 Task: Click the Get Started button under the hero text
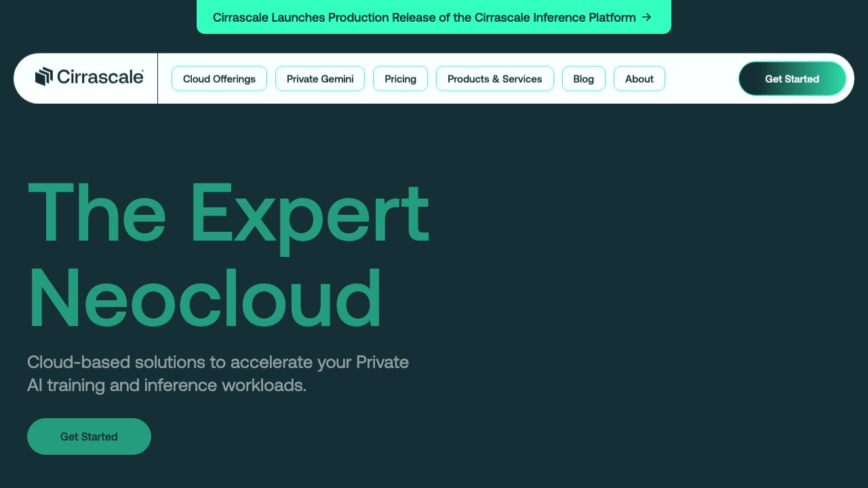click(x=89, y=436)
